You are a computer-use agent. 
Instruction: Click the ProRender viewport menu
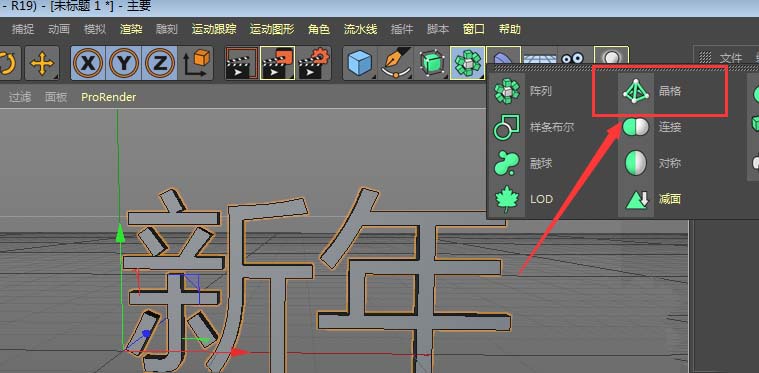[108, 97]
